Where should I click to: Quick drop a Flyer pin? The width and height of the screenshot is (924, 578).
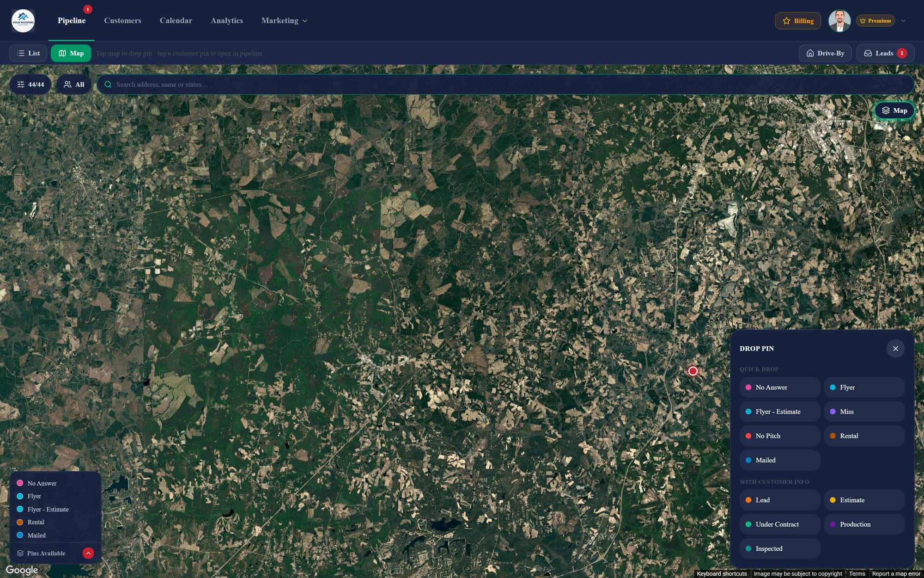point(864,387)
